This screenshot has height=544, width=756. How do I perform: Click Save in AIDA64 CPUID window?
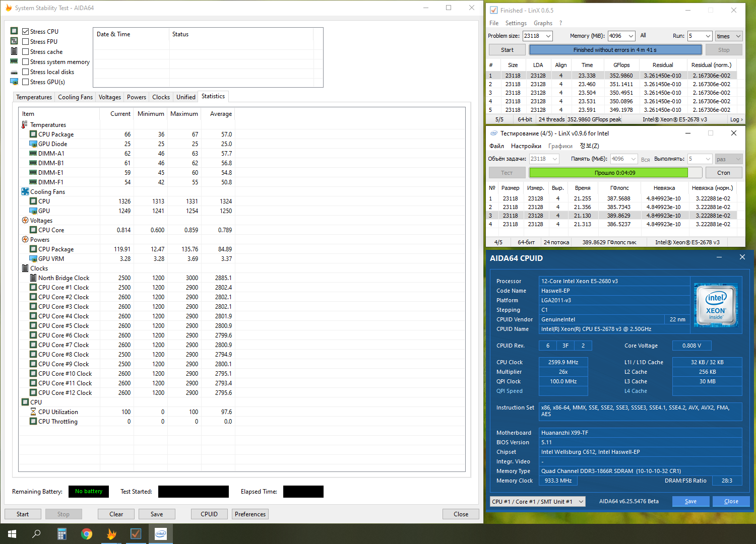(x=690, y=501)
